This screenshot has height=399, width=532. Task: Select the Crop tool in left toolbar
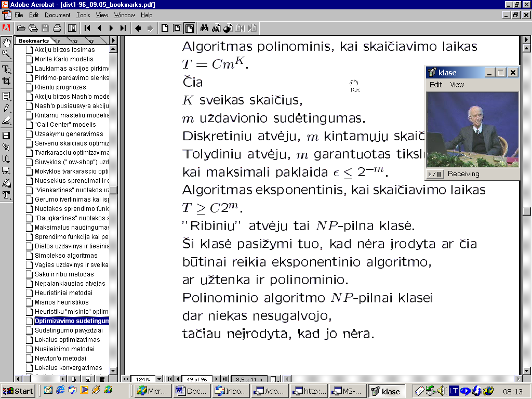[6, 81]
